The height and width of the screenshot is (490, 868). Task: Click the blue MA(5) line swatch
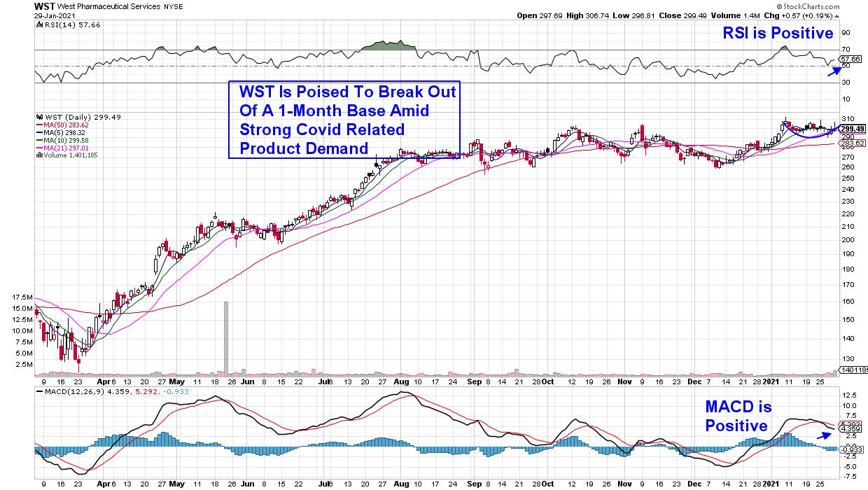pos(39,133)
